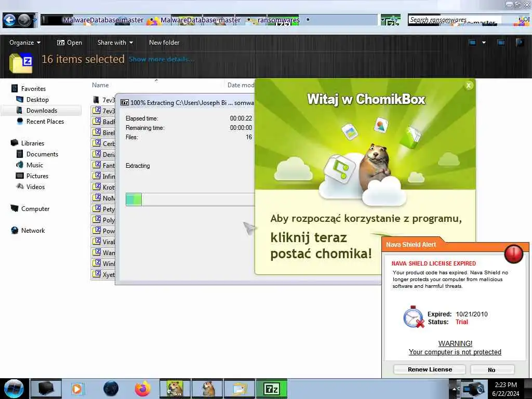Viewport: 532px width, 399px height.
Task: Click the ChomikBox hamster character
Action: click(x=374, y=166)
